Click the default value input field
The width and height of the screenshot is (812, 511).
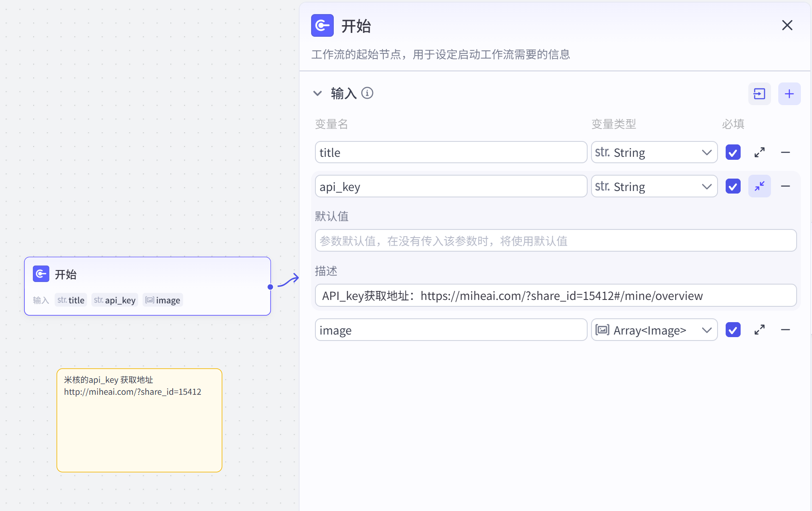tap(556, 241)
